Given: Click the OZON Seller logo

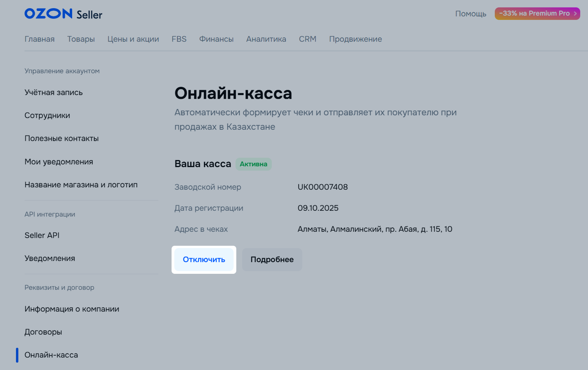Looking at the screenshot, I should [x=63, y=14].
